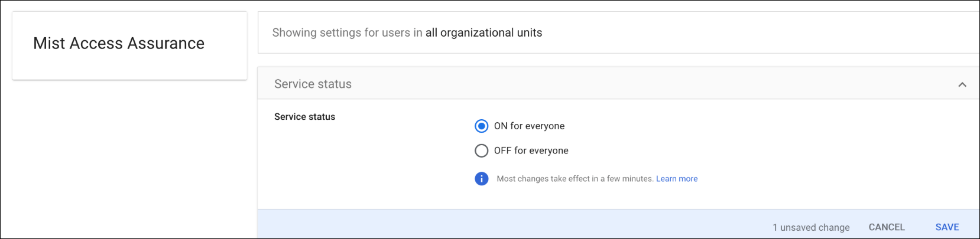
Task: Click the all organizational units text
Action: [x=483, y=32]
